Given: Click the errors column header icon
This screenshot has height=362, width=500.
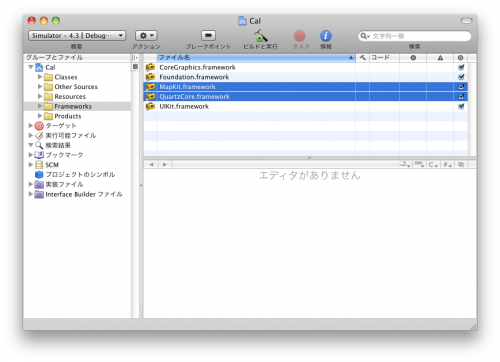Looking at the screenshot, I should pos(413,58).
